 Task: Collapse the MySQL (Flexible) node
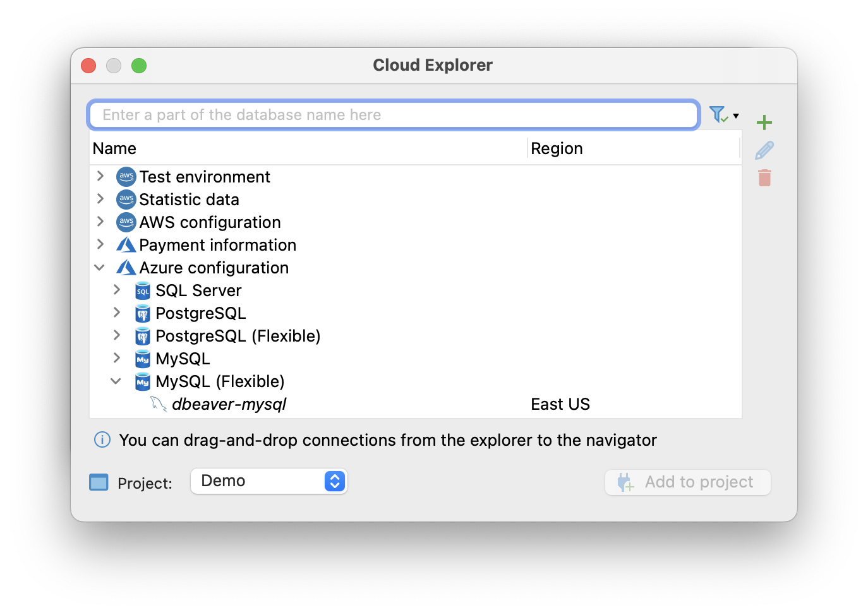[x=116, y=381]
